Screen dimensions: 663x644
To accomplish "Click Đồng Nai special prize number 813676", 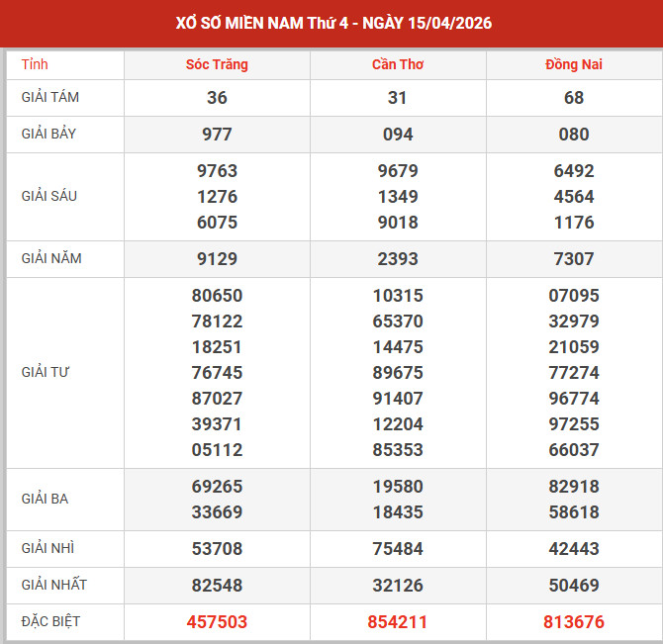I will coord(573,622).
